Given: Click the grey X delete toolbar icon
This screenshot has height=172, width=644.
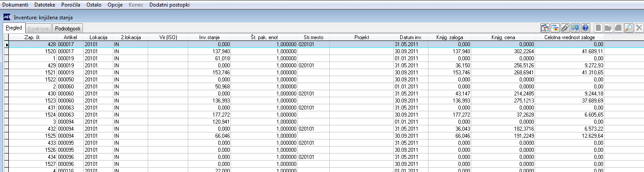Looking at the screenshot, I should click(639, 28).
